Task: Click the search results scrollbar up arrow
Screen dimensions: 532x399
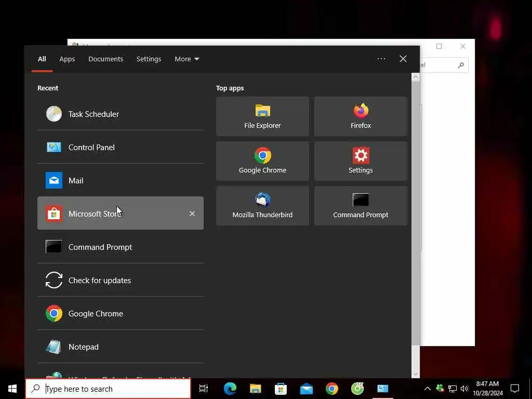Action: pos(416,77)
